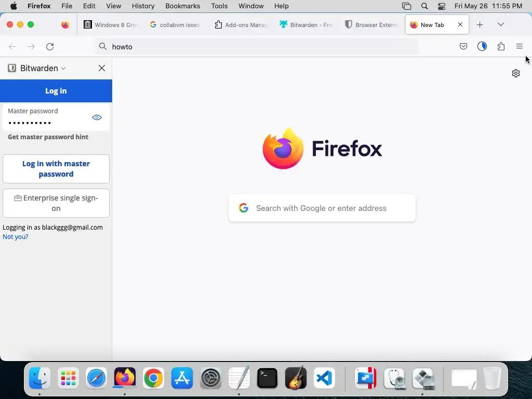Reload the current page
Image resolution: width=532 pixels, height=399 pixels.
tap(50, 46)
